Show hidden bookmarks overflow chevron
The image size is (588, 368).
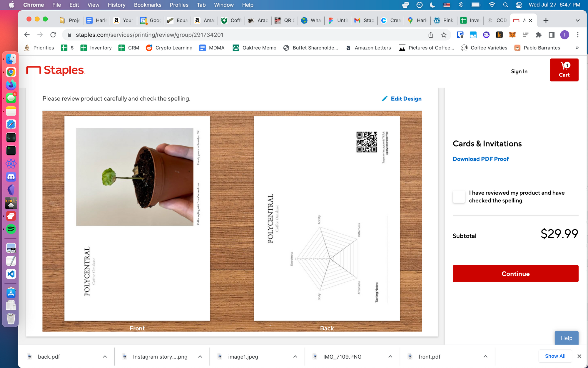tap(577, 48)
